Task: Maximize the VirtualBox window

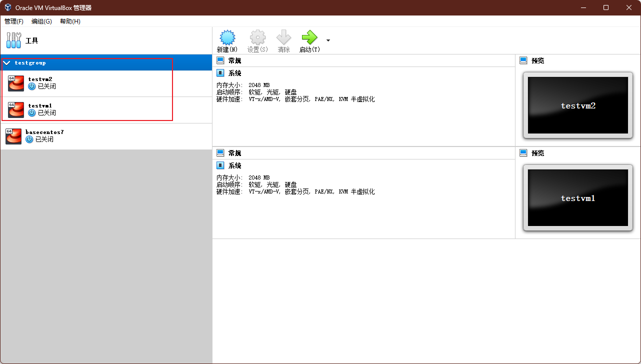Action: pos(606,7)
